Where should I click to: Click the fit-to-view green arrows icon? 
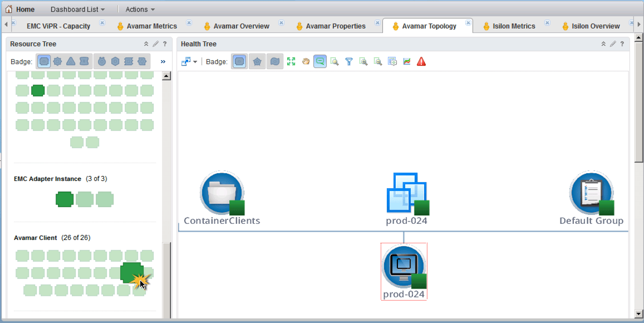(291, 62)
